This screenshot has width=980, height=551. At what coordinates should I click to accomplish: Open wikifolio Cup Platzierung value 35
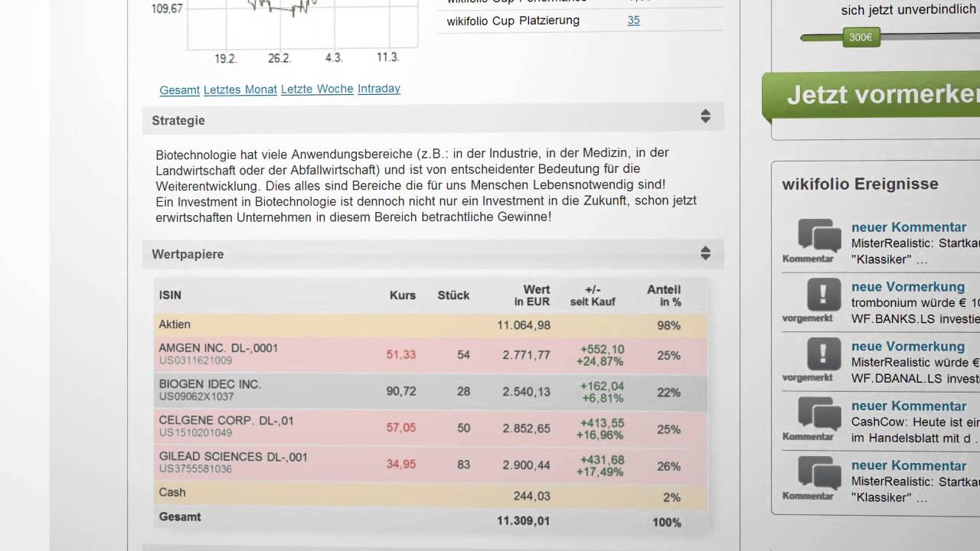point(633,21)
